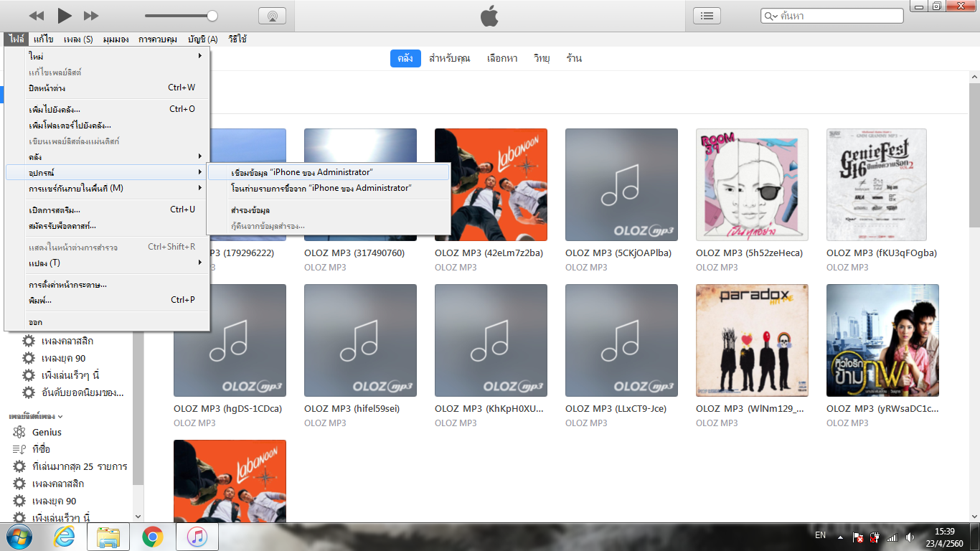Open the วิธีใช้ menu
980x551 pixels.
point(237,39)
